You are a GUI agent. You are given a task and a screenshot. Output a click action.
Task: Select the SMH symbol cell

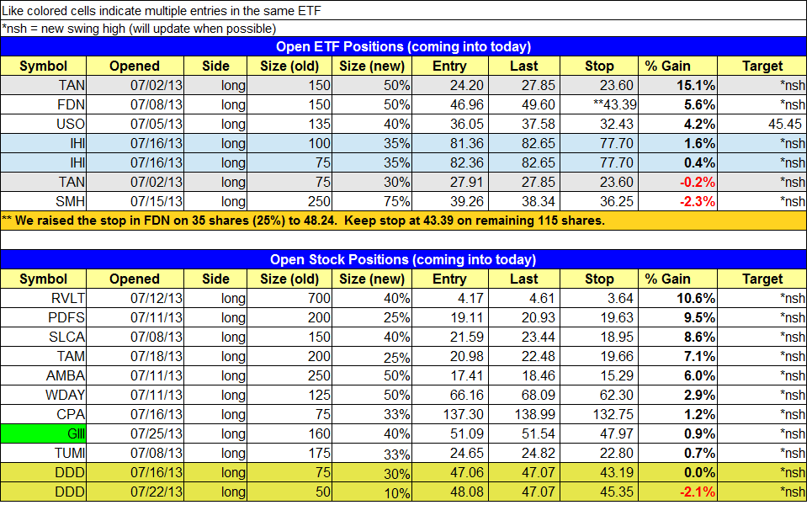click(44, 201)
